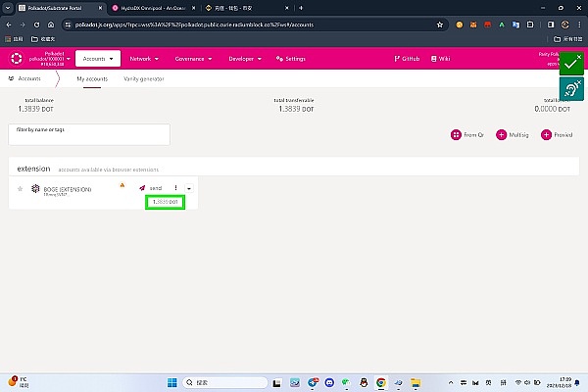This screenshot has width=588, height=392.
Task: Open the QQ penguin taskbar app
Action: pos(364,382)
